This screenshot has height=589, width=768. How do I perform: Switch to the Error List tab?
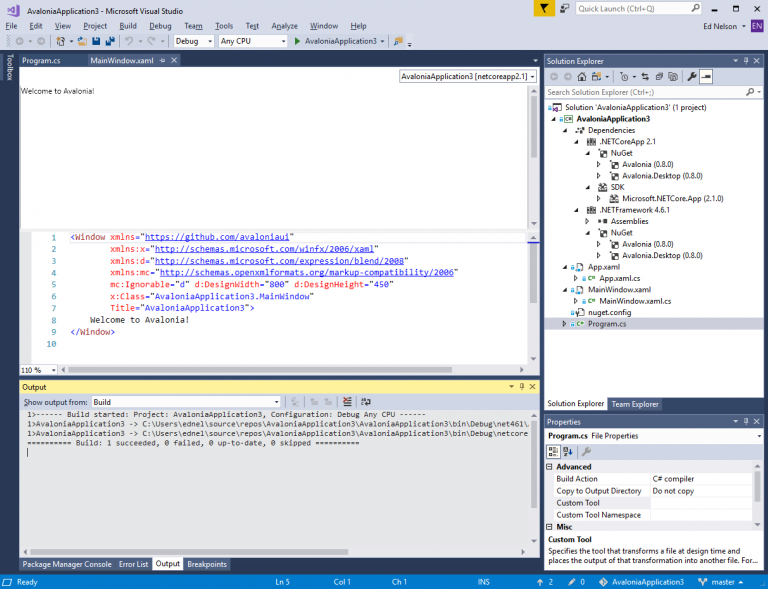point(134,564)
